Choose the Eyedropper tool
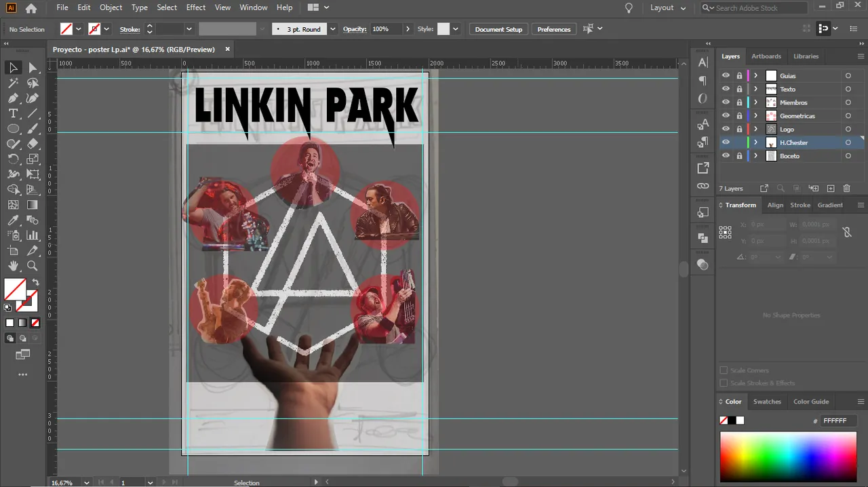The image size is (868, 487). (13, 220)
